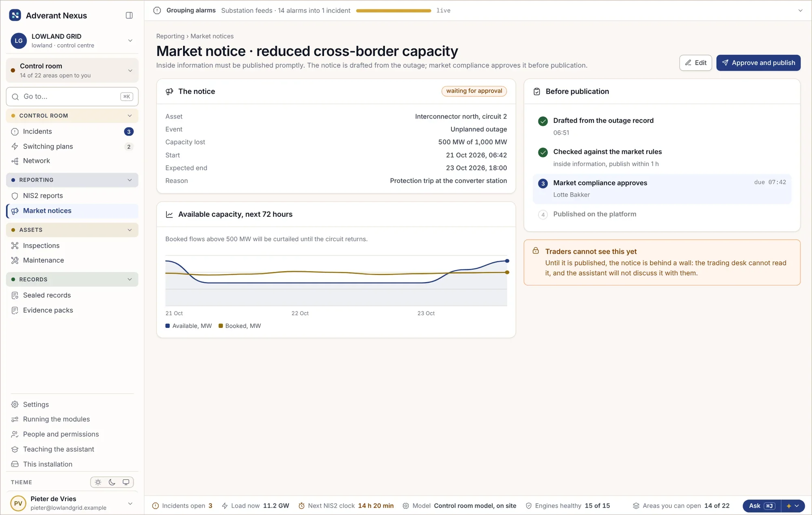812x515 pixels.
Task: Open People and permissions
Action: 72,434
